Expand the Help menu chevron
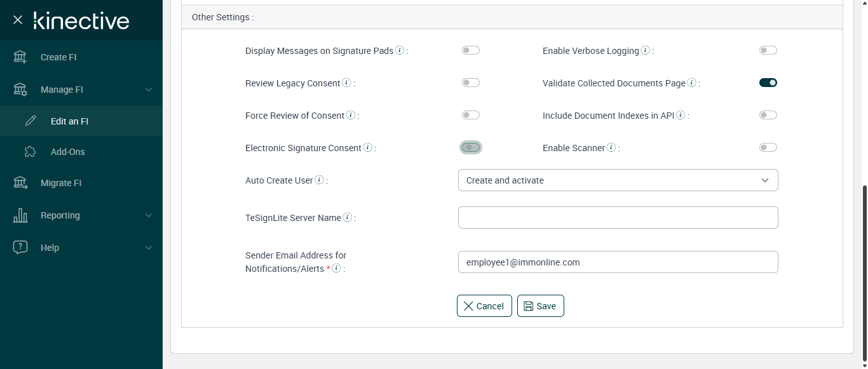 pyautogui.click(x=149, y=248)
